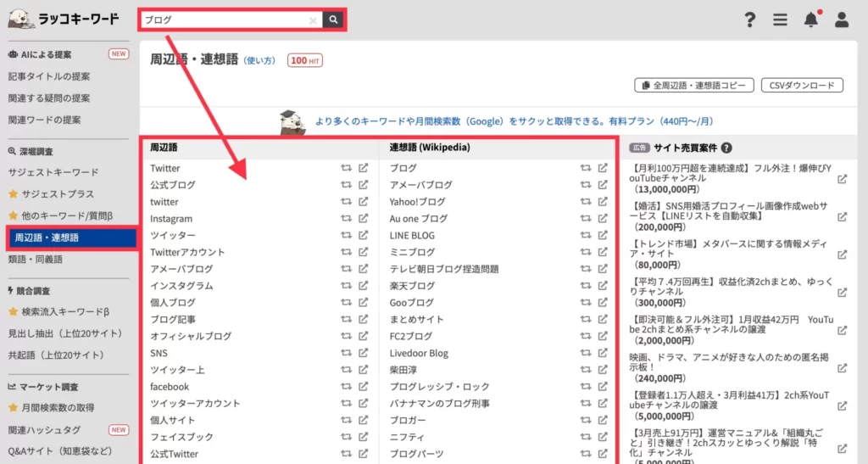
Task: Open external link icon for ブロガー row
Action: [x=603, y=420]
